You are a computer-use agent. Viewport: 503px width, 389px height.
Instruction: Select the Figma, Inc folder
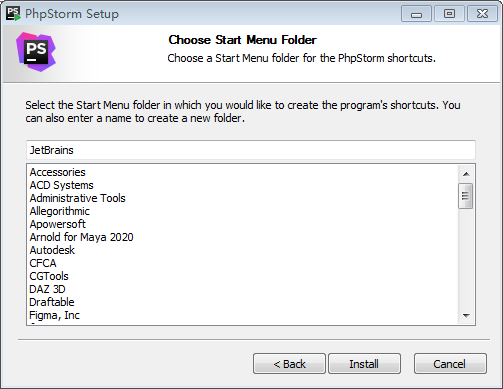54,315
